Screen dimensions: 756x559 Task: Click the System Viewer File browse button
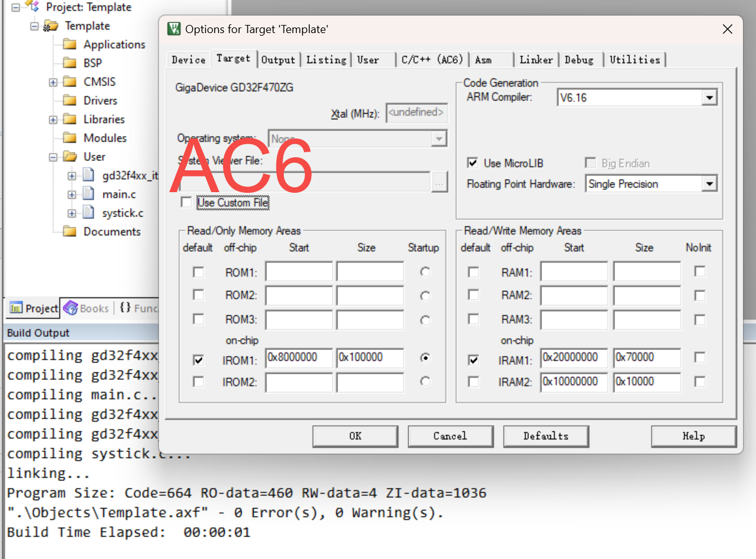click(439, 182)
